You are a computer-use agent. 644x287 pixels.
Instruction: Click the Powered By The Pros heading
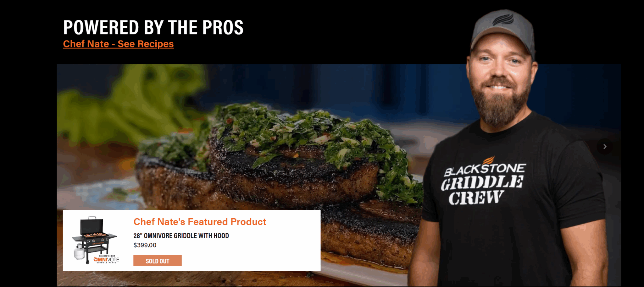point(153,27)
